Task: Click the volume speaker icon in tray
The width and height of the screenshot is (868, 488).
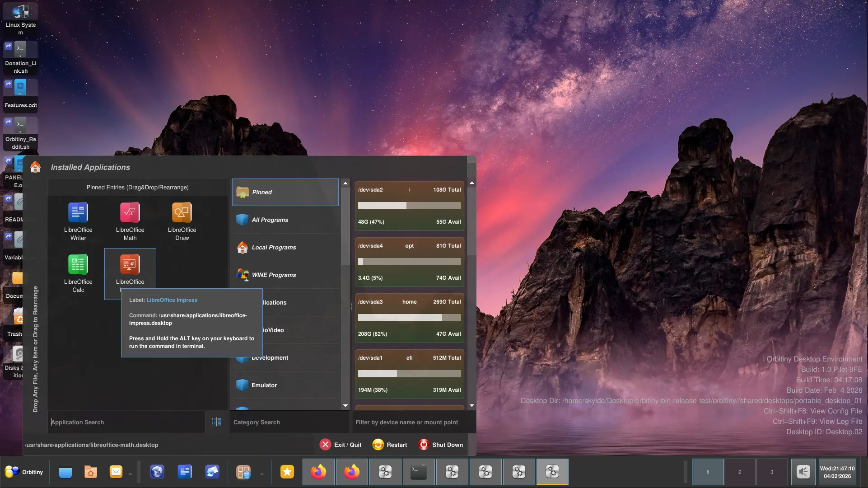Action: (x=803, y=472)
